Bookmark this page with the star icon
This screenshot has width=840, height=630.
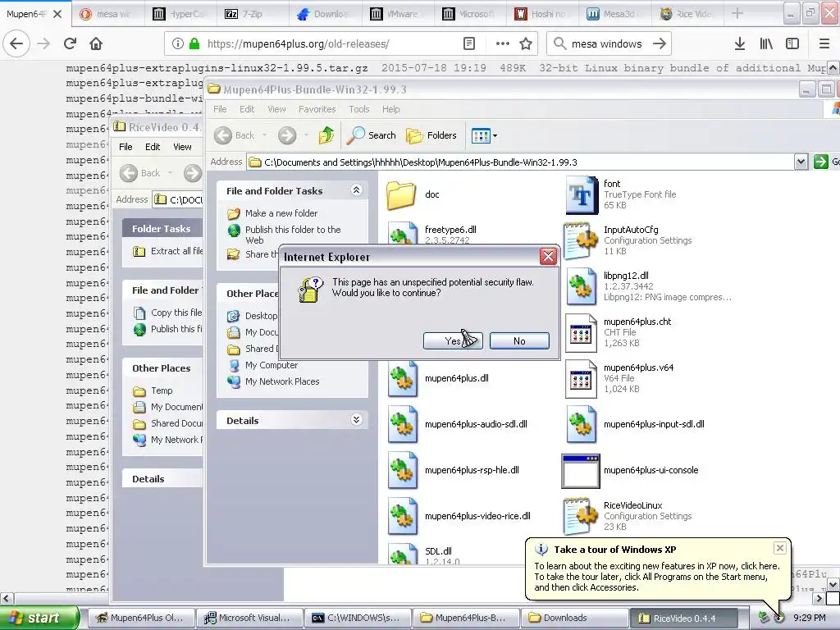tap(526, 43)
